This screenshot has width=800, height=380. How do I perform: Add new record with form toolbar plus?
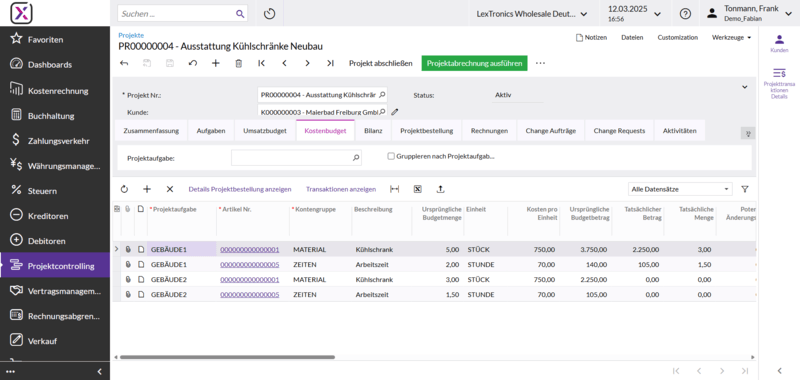(215, 63)
